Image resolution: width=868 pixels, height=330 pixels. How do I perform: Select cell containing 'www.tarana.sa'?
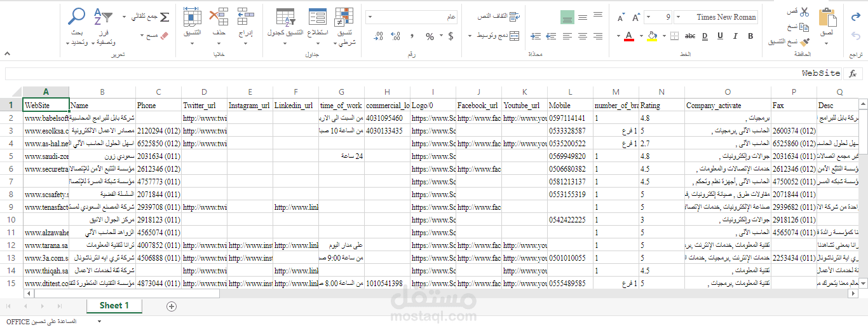pos(46,245)
